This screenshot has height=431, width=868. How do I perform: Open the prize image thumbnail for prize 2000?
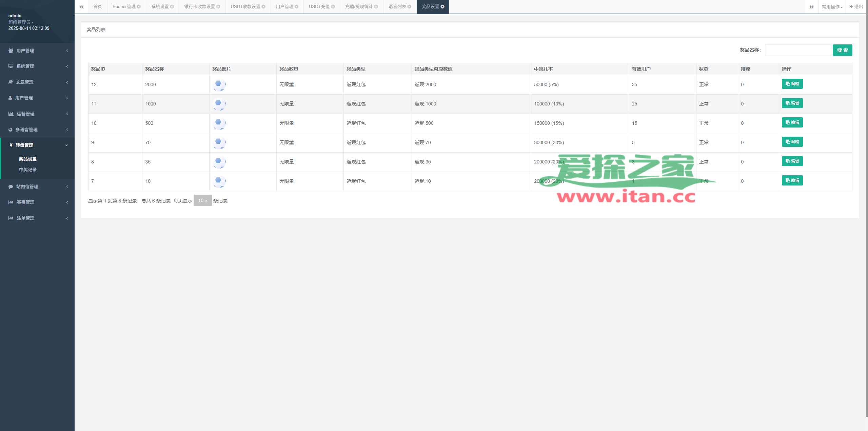tap(219, 85)
